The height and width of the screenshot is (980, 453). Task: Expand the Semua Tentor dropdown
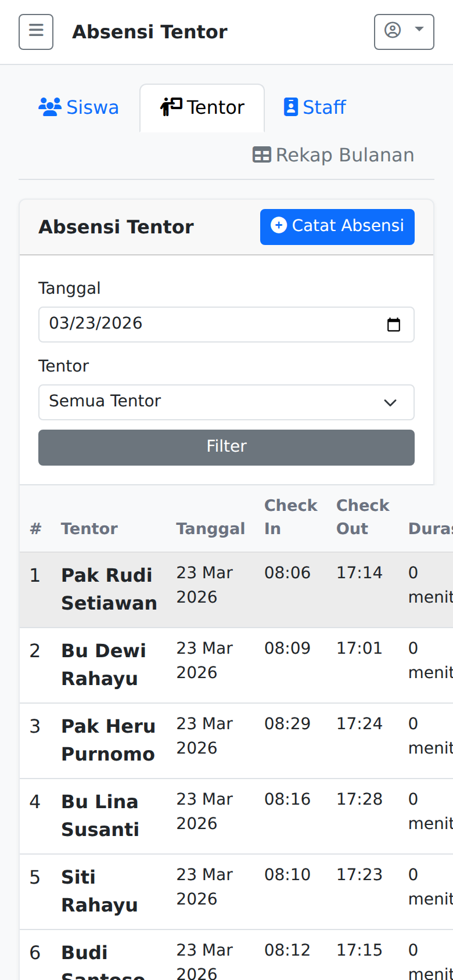226,402
